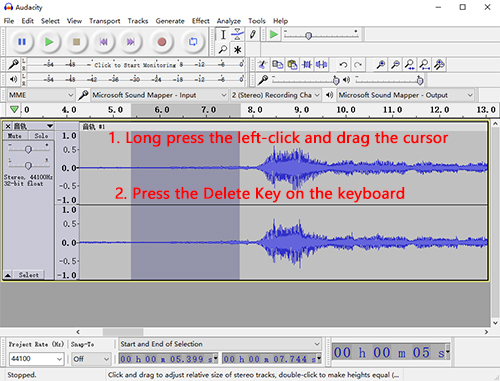Click the Copy edit button

(x=277, y=64)
